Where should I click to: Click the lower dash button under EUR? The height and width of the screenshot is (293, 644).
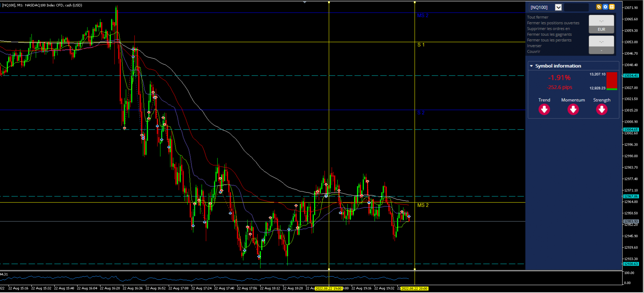point(601,50)
